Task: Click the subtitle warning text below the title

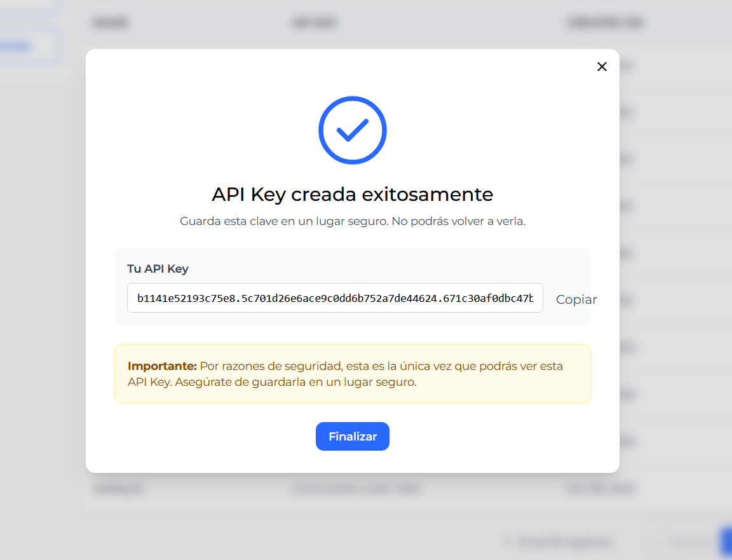Action: click(352, 221)
